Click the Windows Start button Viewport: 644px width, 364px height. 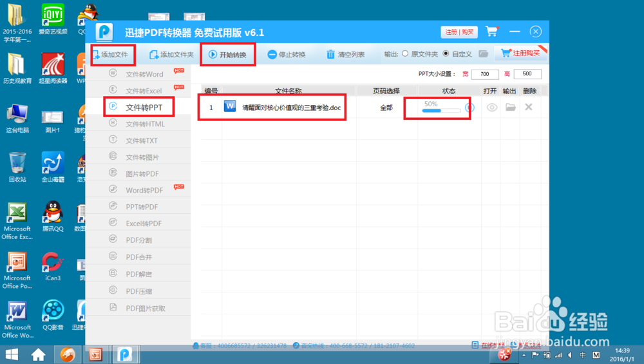point(12,354)
